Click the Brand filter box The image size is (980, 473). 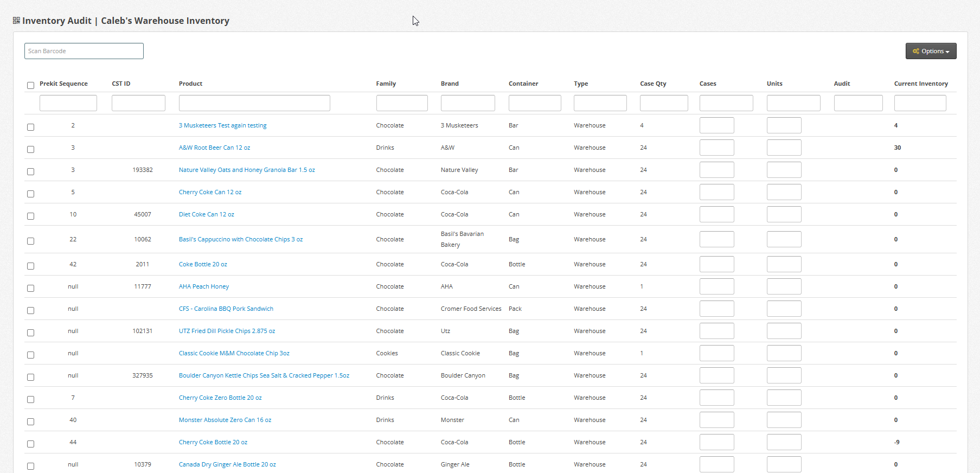pos(468,103)
